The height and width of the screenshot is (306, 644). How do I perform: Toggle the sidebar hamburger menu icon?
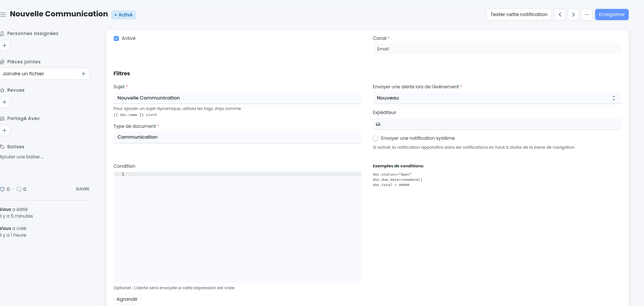[3, 15]
